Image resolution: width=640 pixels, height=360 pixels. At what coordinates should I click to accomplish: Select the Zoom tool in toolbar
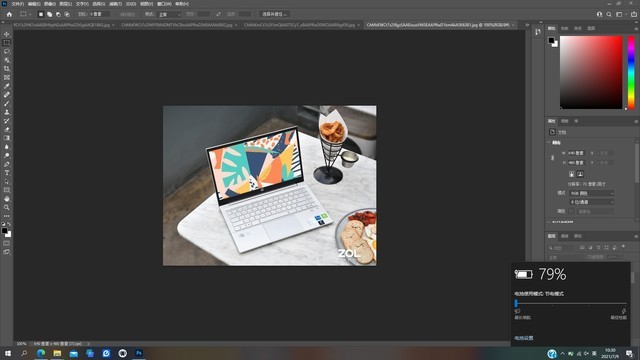click(7, 207)
